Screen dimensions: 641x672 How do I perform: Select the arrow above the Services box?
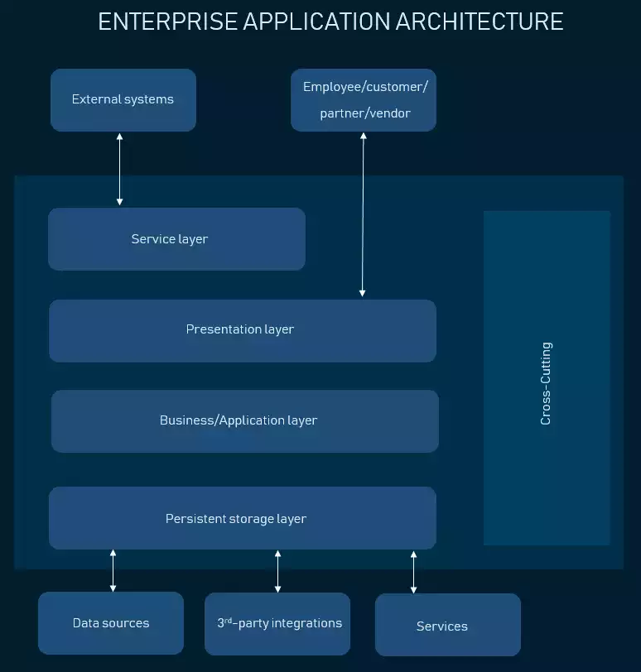414,571
